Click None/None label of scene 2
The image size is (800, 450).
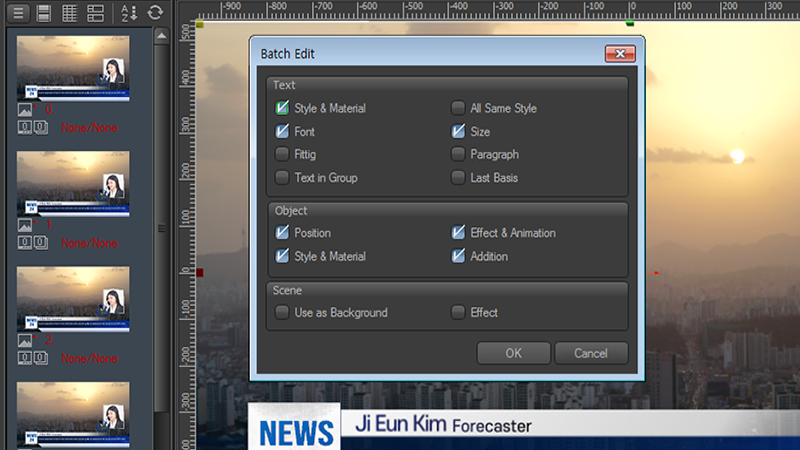coord(90,358)
